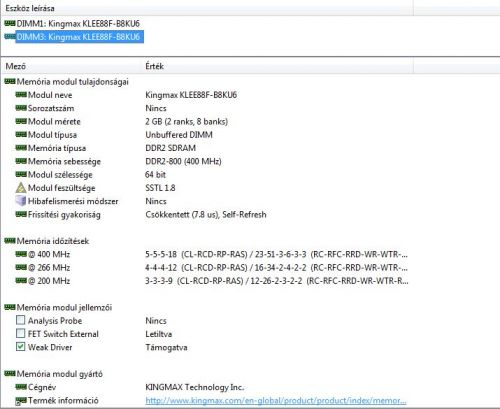This screenshot has height=409, width=500.
Task: Click the icon beside Termék információ
Action: (x=21, y=400)
